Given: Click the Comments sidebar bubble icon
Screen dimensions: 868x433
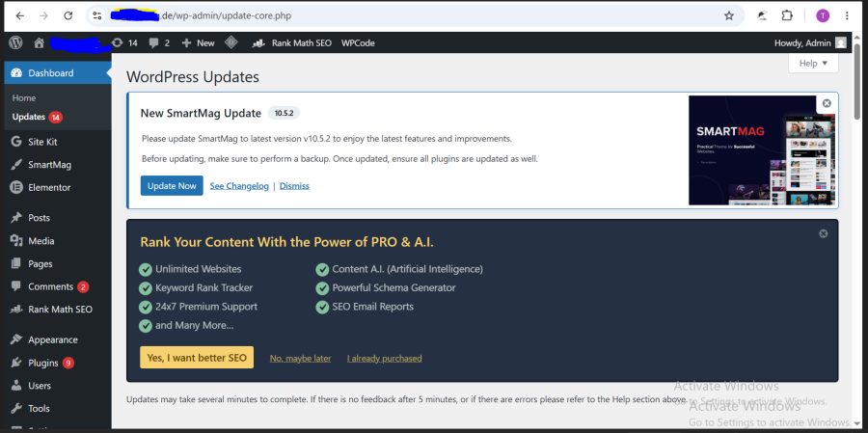Looking at the screenshot, I should pyautogui.click(x=16, y=286).
